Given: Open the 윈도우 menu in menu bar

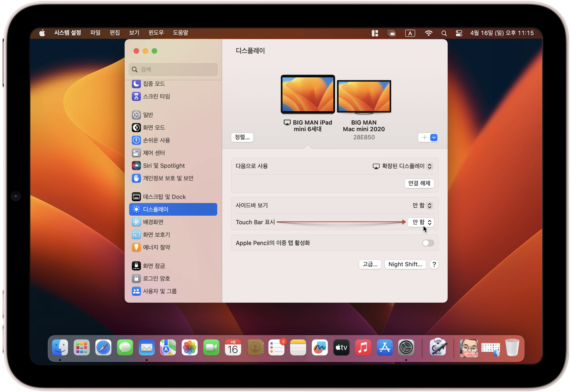Looking at the screenshot, I should click(156, 33).
